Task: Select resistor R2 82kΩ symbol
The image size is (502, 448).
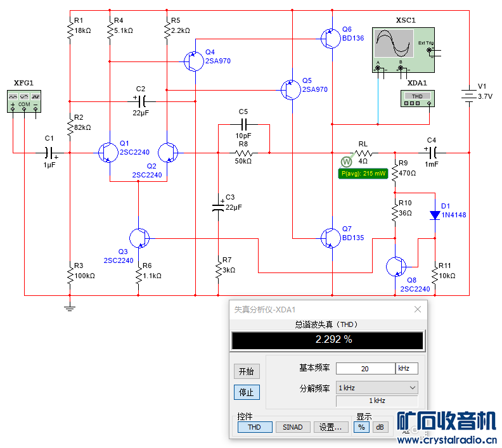Action: (x=70, y=127)
